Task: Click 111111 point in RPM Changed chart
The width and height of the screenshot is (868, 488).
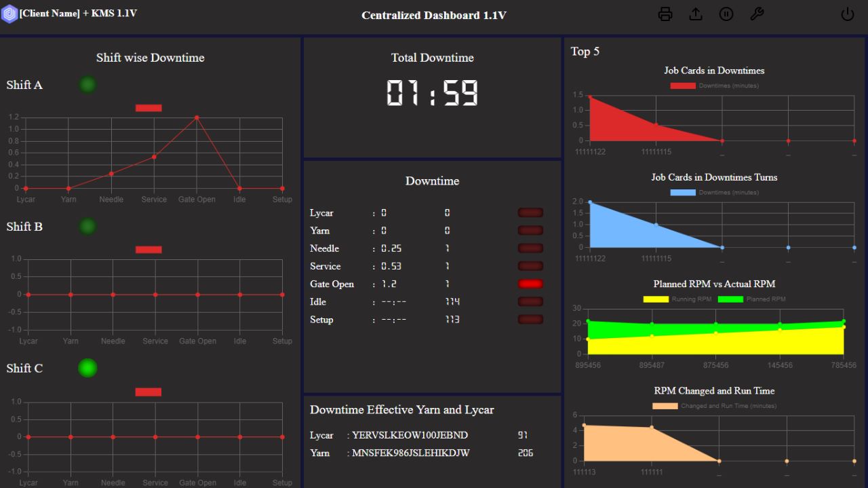Action: pos(652,427)
